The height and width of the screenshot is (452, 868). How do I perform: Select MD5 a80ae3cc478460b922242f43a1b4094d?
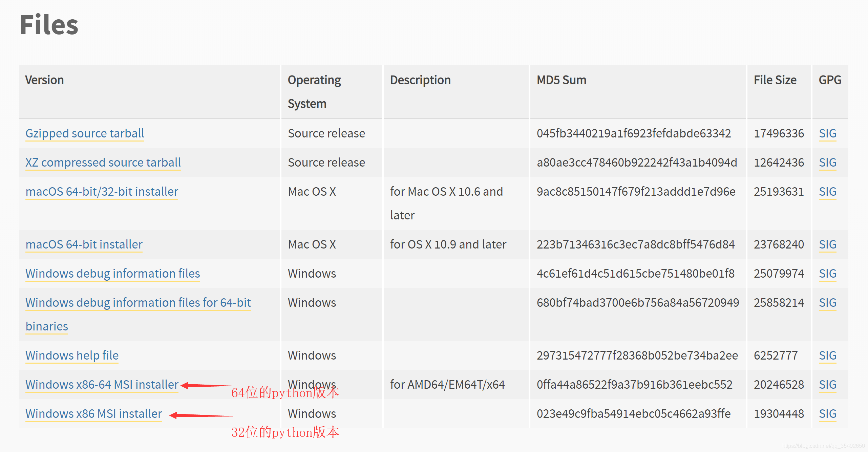[637, 163]
